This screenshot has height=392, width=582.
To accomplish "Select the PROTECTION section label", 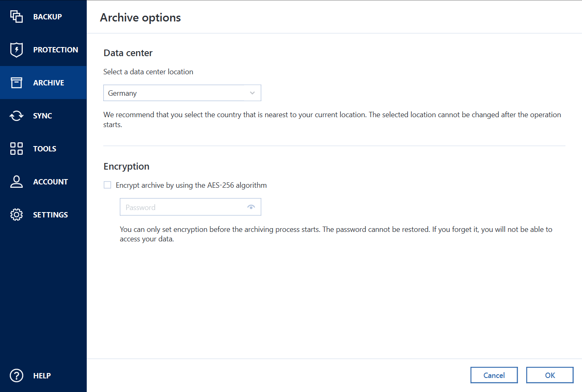I will 55,50.
